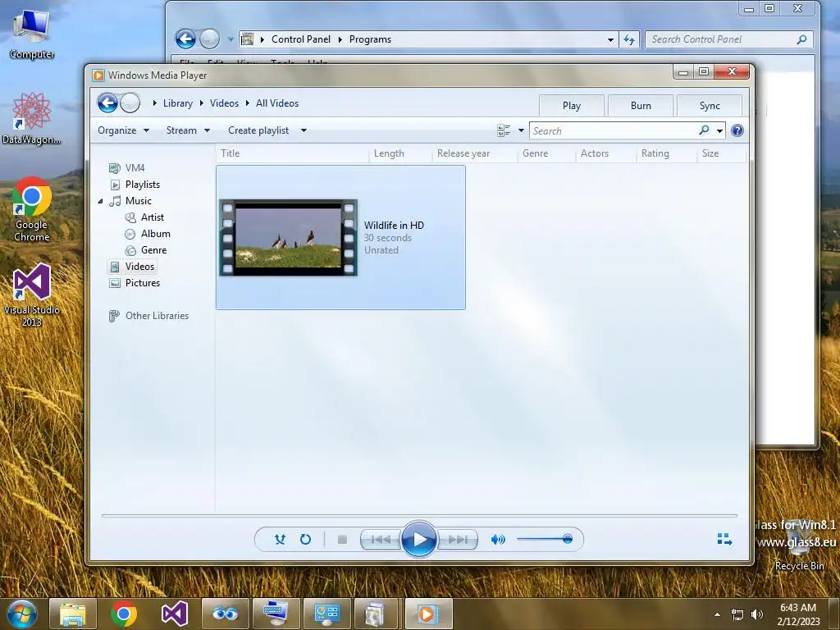
Task: Select Pictures in the navigation pane
Action: click(x=142, y=283)
